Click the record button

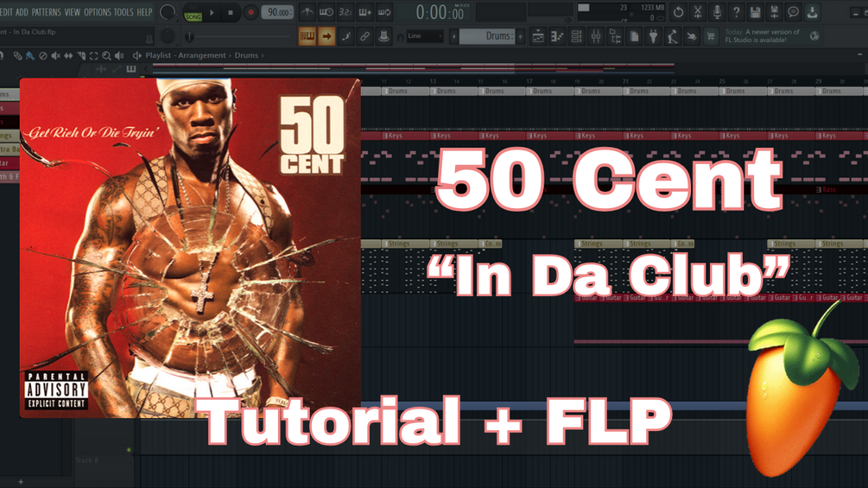tap(250, 12)
